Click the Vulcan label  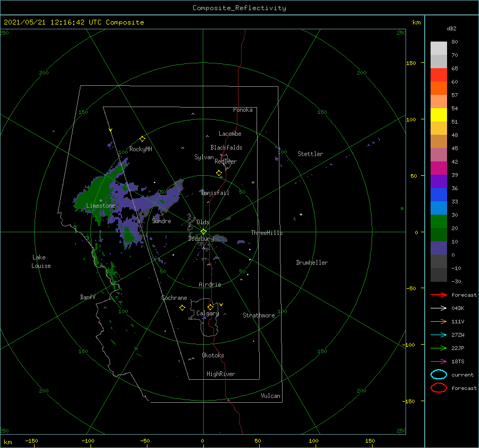(270, 396)
